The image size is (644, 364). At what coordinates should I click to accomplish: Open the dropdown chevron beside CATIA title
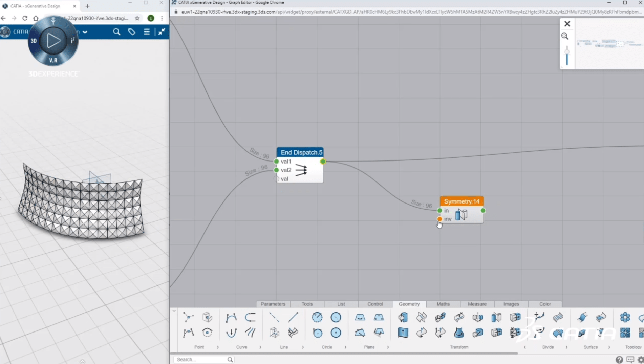pyautogui.click(x=85, y=32)
